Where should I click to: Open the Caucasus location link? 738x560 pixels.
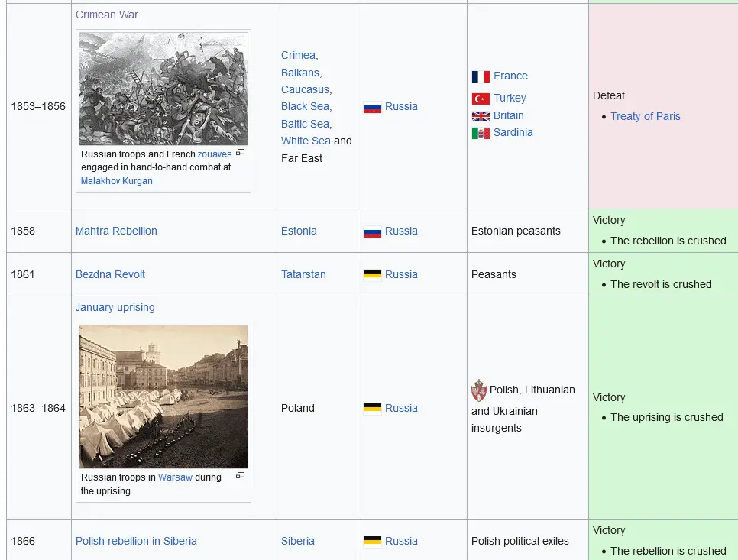(305, 89)
